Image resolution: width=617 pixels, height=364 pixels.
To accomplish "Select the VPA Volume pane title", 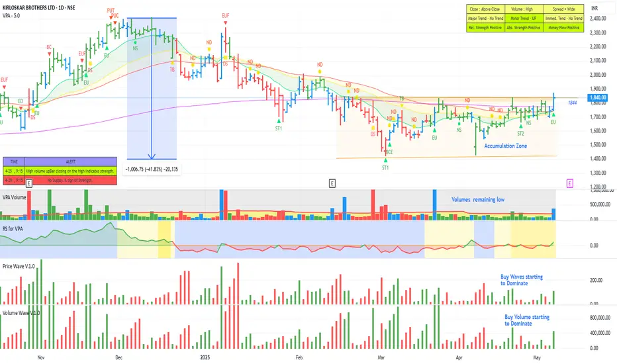I will pyautogui.click(x=14, y=197).
